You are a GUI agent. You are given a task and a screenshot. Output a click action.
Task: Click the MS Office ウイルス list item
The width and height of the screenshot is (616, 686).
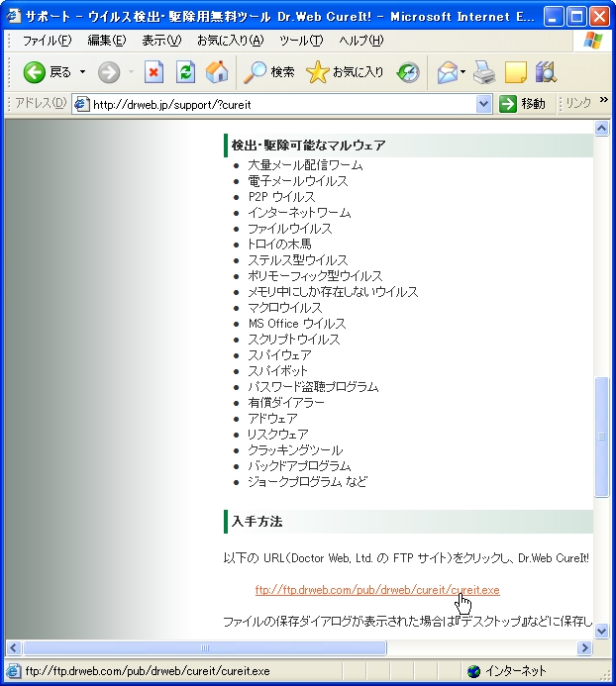click(x=297, y=324)
